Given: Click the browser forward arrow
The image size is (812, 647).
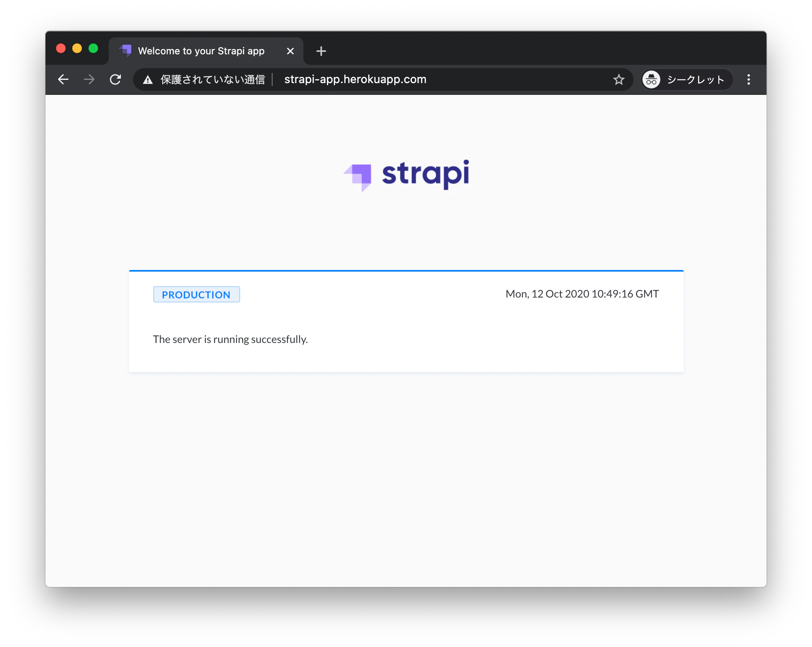Looking at the screenshot, I should pyautogui.click(x=89, y=79).
